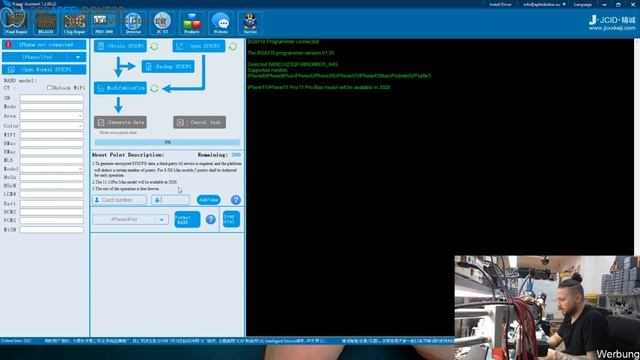
Task: Focus the MLB input field
Action: point(51,160)
